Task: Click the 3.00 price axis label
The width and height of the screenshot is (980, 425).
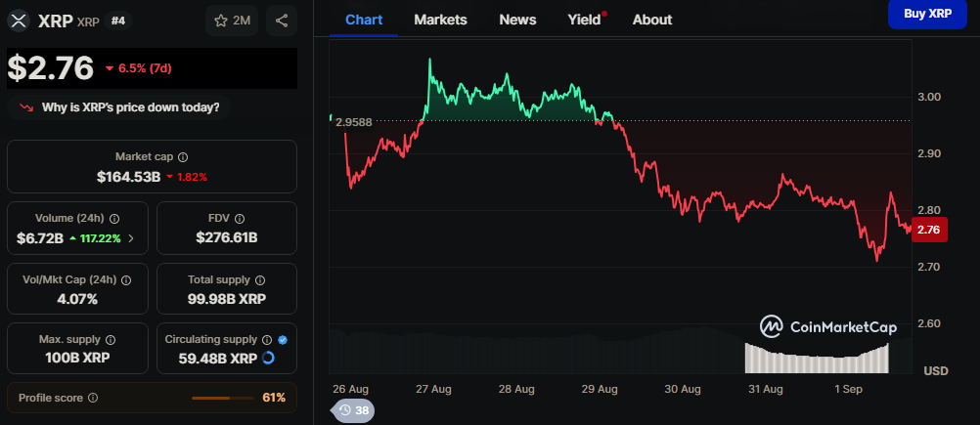Action: coord(929,97)
